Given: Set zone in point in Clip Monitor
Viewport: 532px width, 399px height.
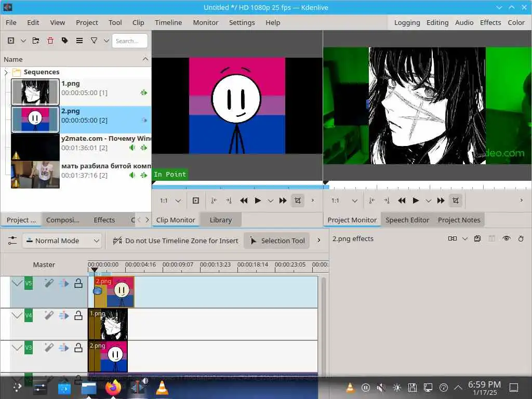Looking at the screenshot, I should [x=214, y=201].
